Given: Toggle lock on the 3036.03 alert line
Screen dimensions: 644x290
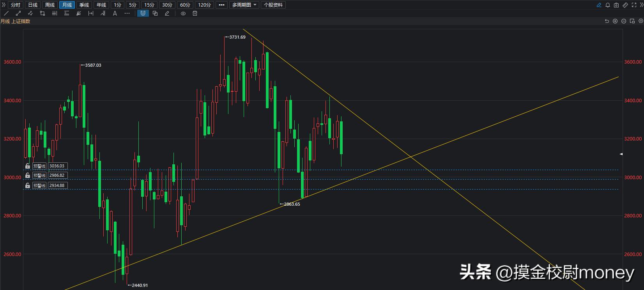Looking at the screenshot, I should tap(28, 166).
